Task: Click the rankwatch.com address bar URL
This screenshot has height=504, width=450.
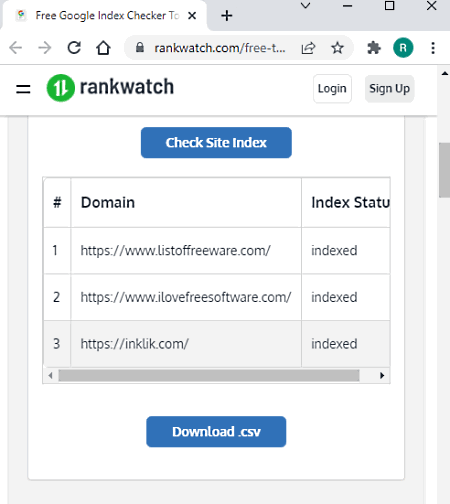Action: point(219,48)
